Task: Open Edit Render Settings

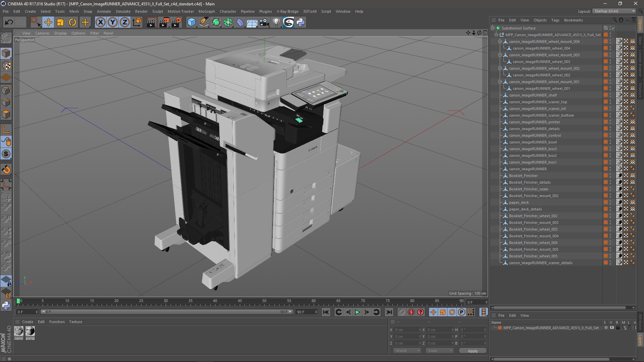Action: pos(176,22)
